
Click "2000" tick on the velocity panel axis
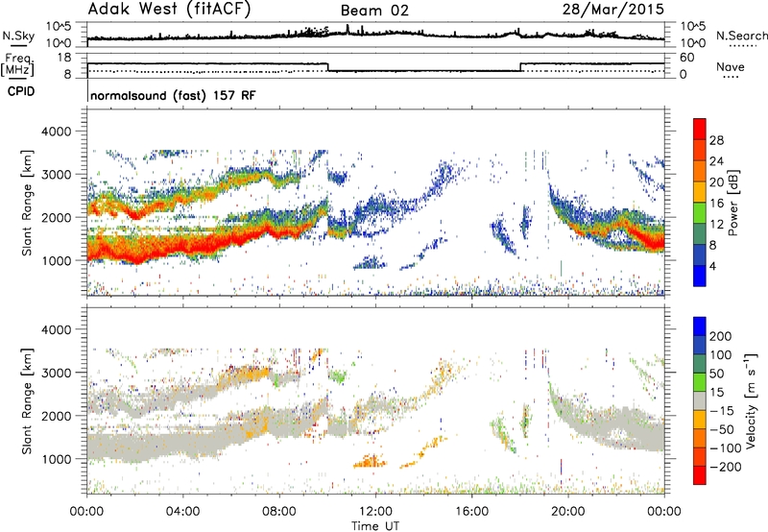click(56, 416)
